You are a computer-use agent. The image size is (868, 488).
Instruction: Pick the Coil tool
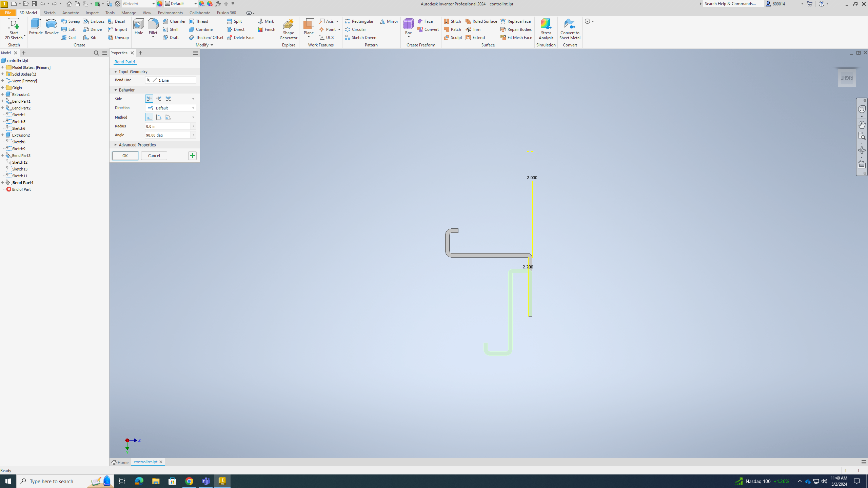[68, 37]
